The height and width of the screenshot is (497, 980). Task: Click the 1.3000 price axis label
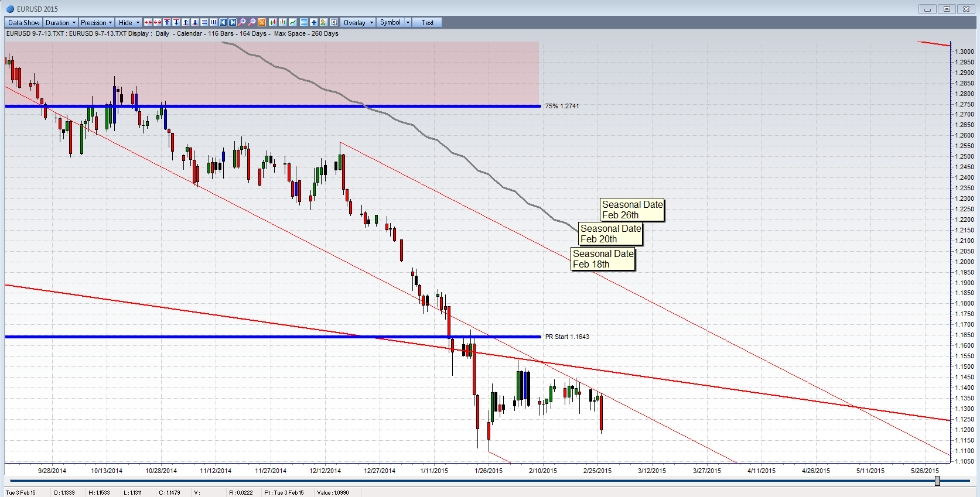[x=964, y=52]
